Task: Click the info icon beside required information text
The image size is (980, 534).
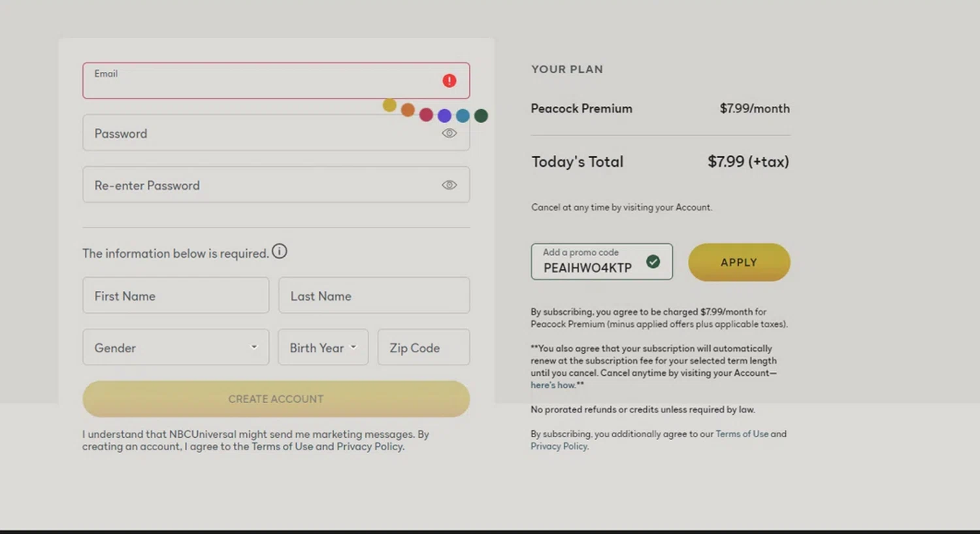Action: [x=280, y=251]
